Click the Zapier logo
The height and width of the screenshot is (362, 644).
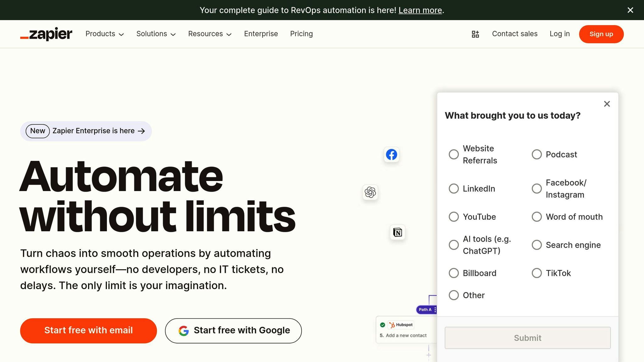(46, 34)
